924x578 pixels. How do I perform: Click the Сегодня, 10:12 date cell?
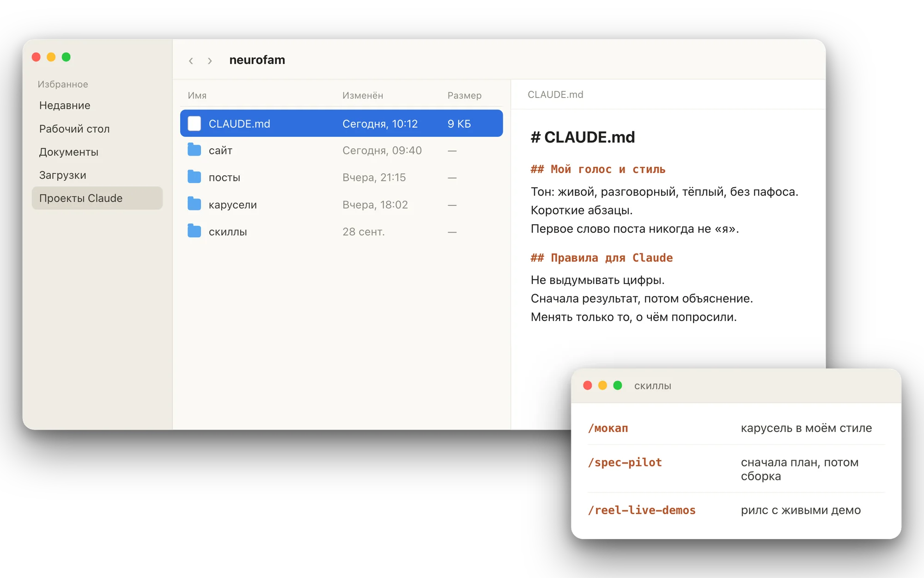coord(380,124)
